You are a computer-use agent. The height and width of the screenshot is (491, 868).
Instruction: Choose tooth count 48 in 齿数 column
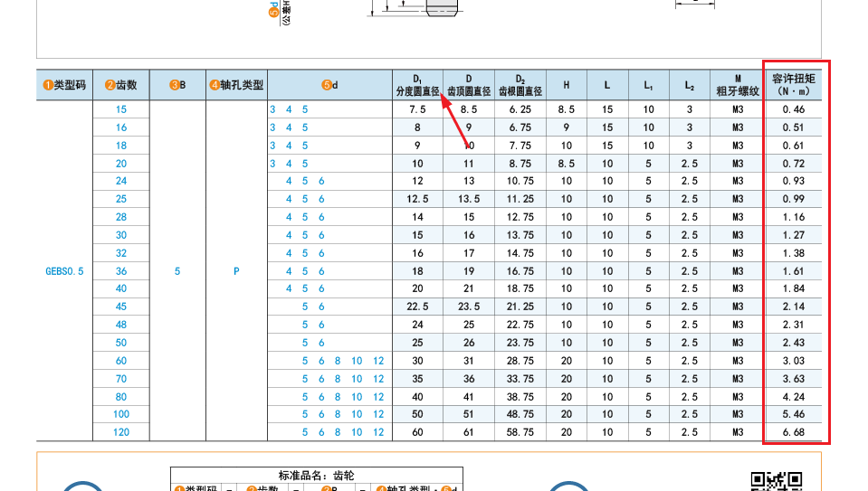pos(121,325)
